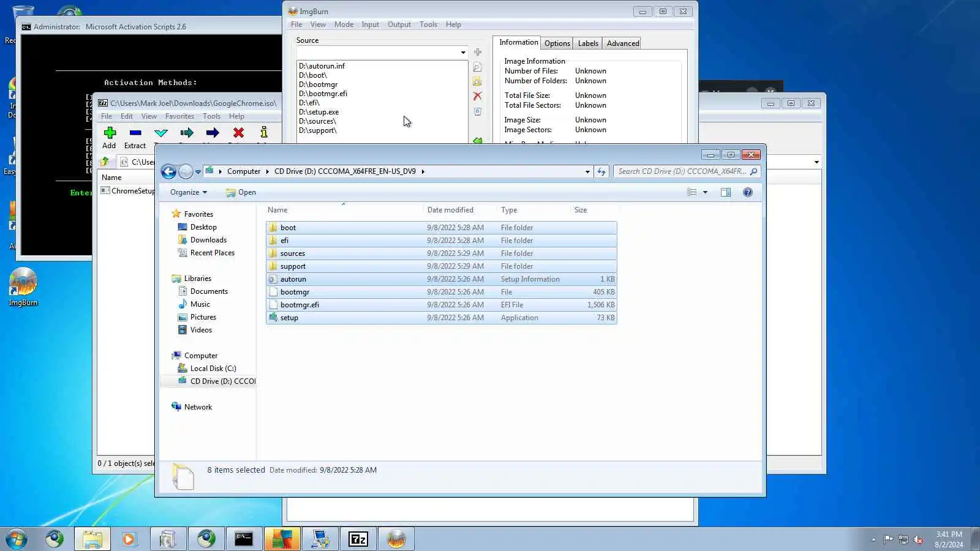Screen dimensions: 980x551
Task: Click in the Search CD Drive field
Action: tap(682, 171)
